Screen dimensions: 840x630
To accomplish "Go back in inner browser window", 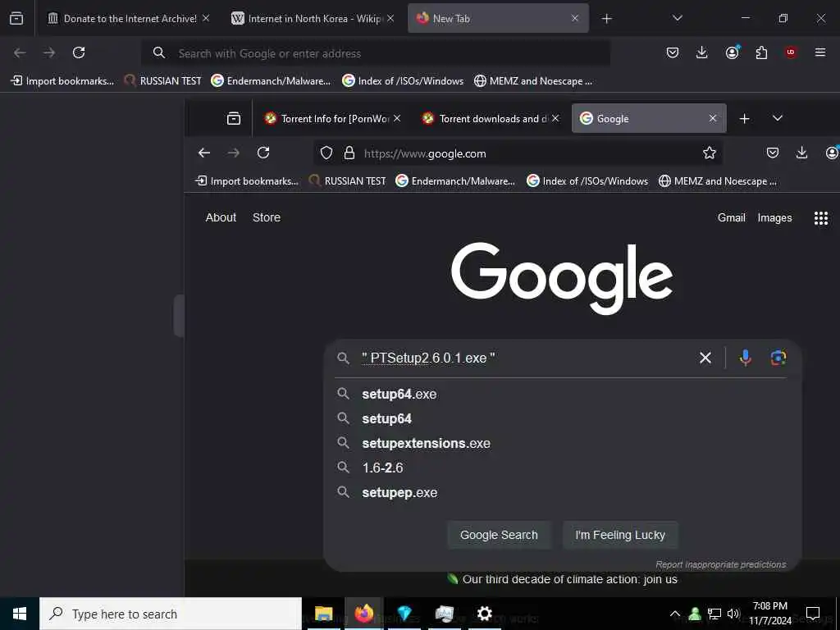I will click(x=204, y=153).
